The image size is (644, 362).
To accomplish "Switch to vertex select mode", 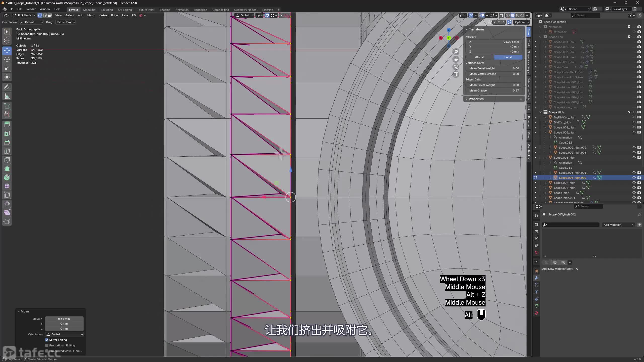I will point(39,15).
